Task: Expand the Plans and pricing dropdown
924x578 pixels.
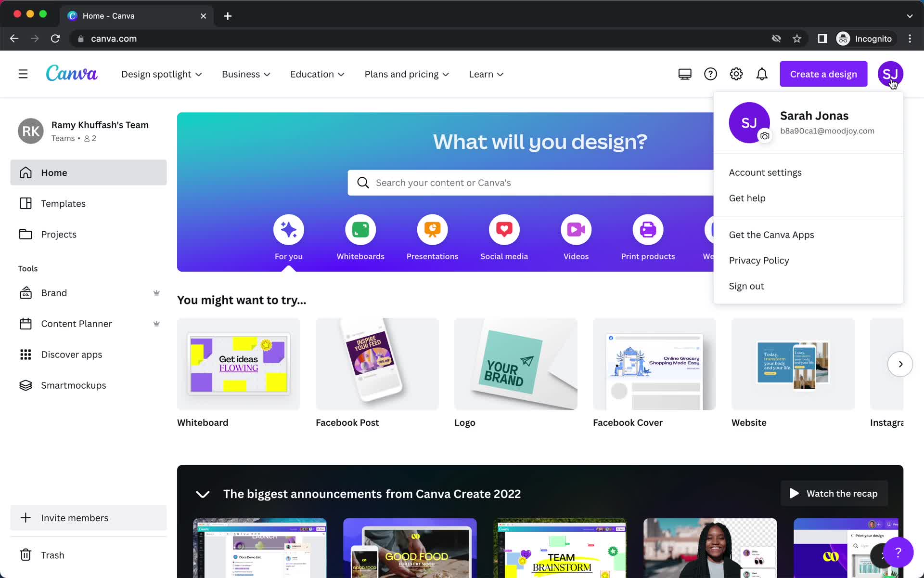Action: pos(407,74)
